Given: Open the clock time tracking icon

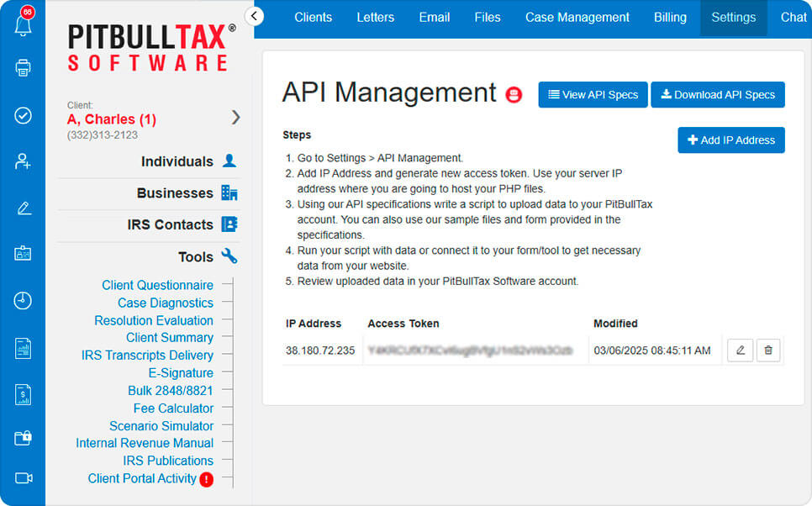Looking at the screenshot, I should pyautogui.click(x=23, y=300).
